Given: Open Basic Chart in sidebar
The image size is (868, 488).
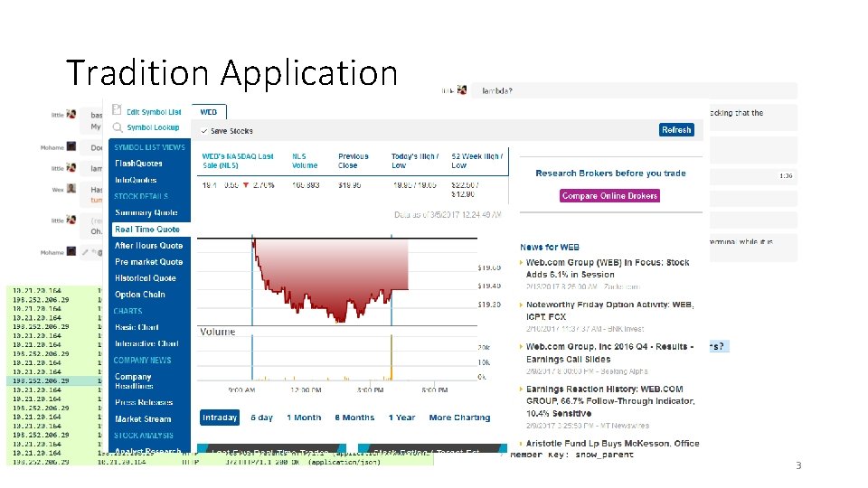Looking at the screenshot, I should tap(137, 327).
